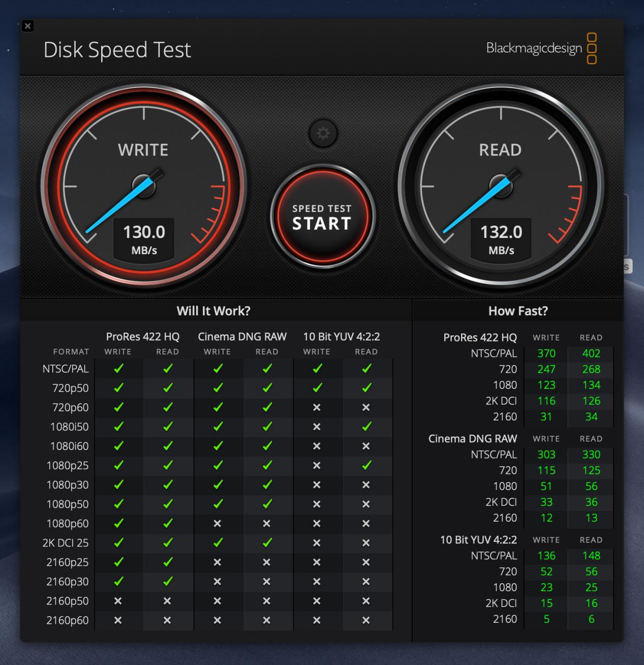
Task: Click the ProRes NTSC/PAL read value 402
Action: tap(591, 353)
